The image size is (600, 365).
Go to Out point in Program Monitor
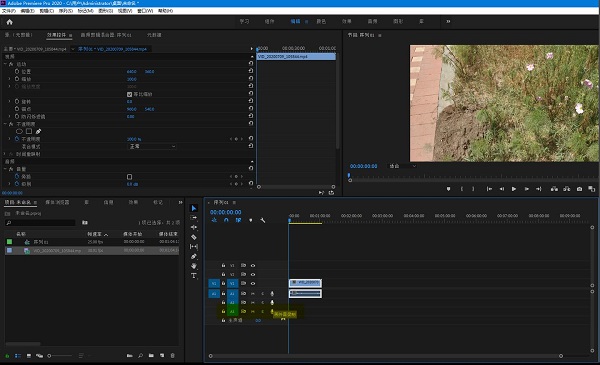pyautogui.click(x=539, y=189)
